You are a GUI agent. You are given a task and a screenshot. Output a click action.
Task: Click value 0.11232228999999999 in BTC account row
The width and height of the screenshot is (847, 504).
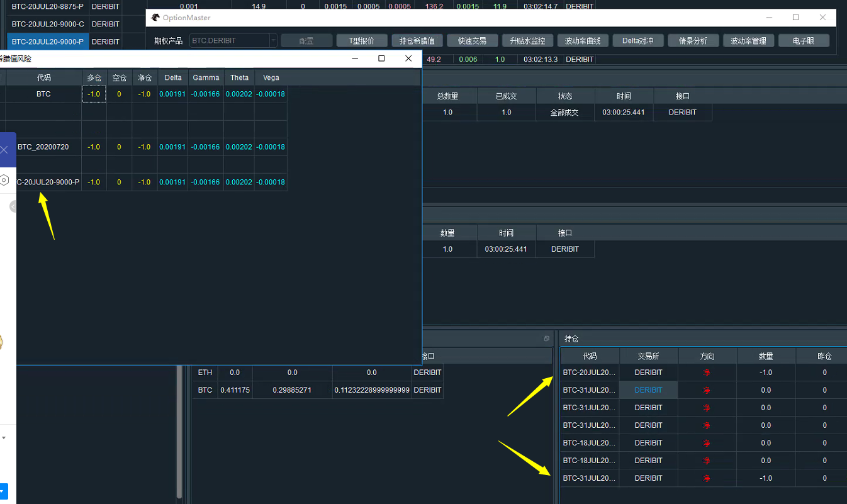372,390
